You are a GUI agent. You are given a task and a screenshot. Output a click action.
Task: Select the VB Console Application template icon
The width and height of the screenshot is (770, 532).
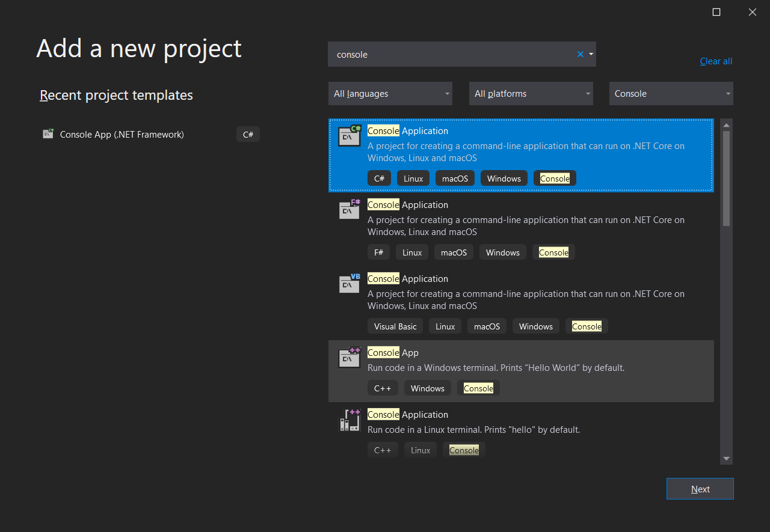349,284
